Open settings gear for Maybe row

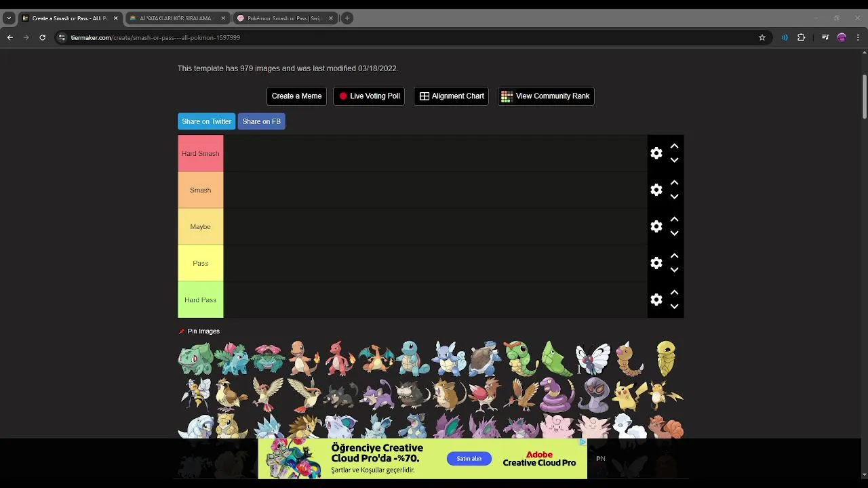point(656,226)
